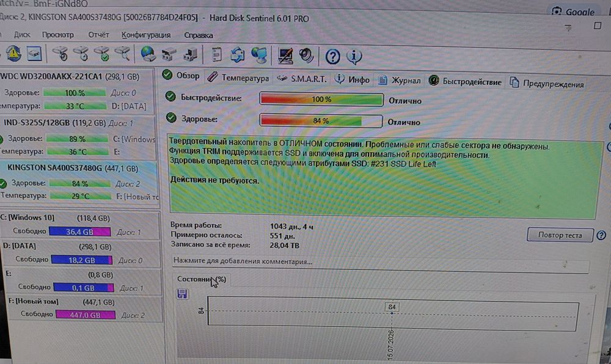Click the document report toolbar icon
611x364 pixels.
[216, 54]
